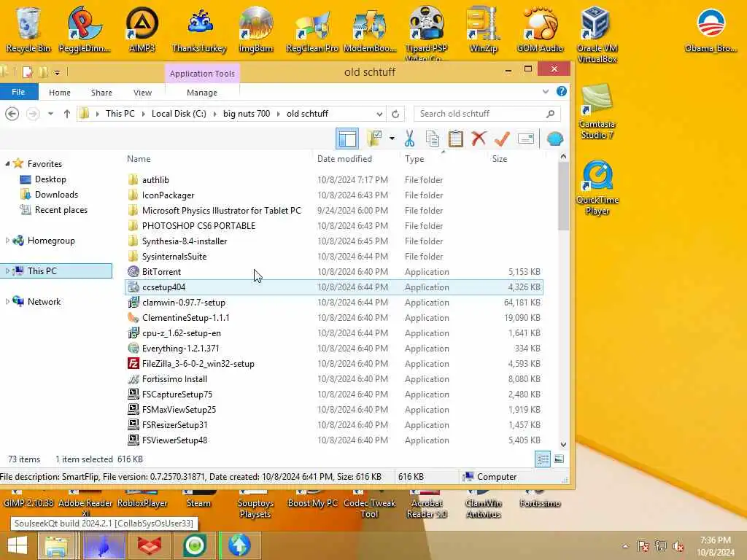Expand the Network tree node
The width and height of the screenshot is (747, 560).
pyautogui.click(x=7, y=301)
